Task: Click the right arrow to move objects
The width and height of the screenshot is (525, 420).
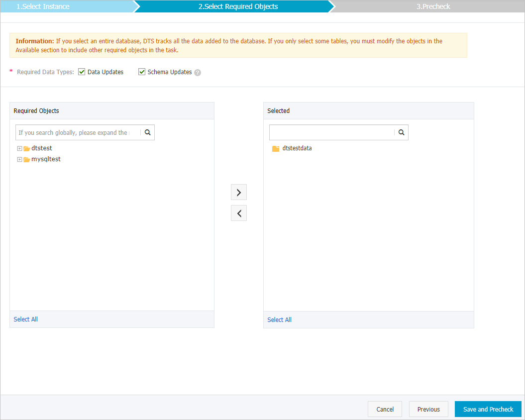Action: point(238,192)
